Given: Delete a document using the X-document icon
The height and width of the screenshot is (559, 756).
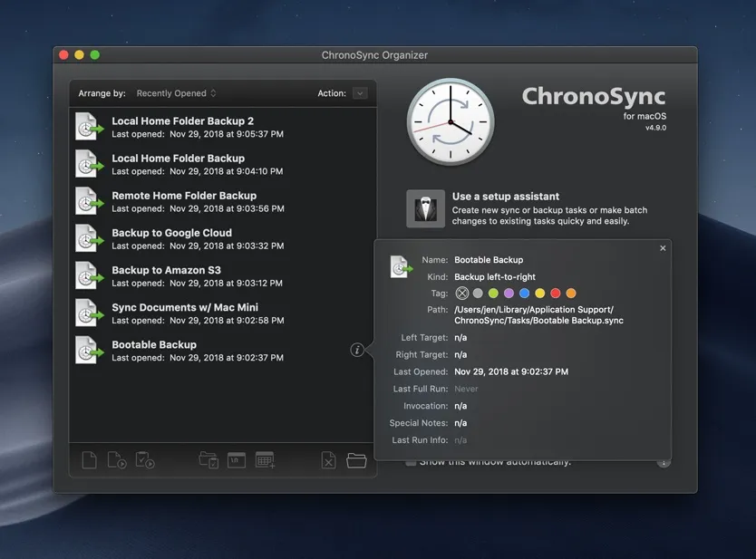Looking at the screenshot, I should click(x=328, y=460).
